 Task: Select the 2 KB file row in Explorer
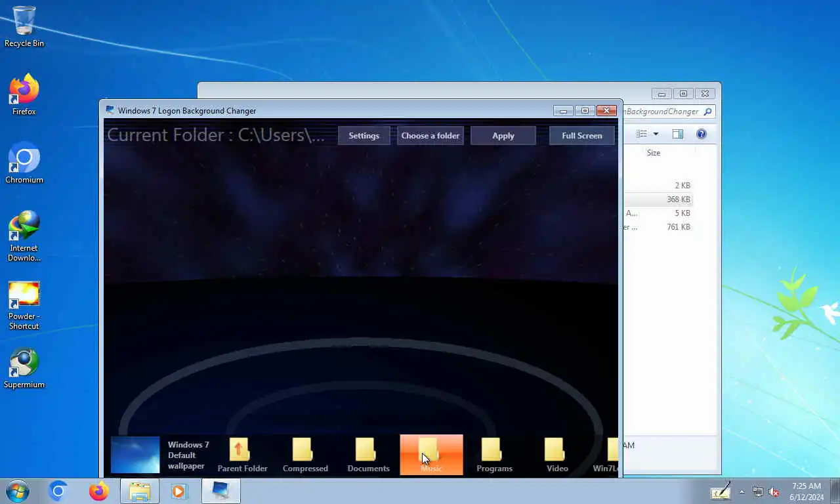(658, 186)
